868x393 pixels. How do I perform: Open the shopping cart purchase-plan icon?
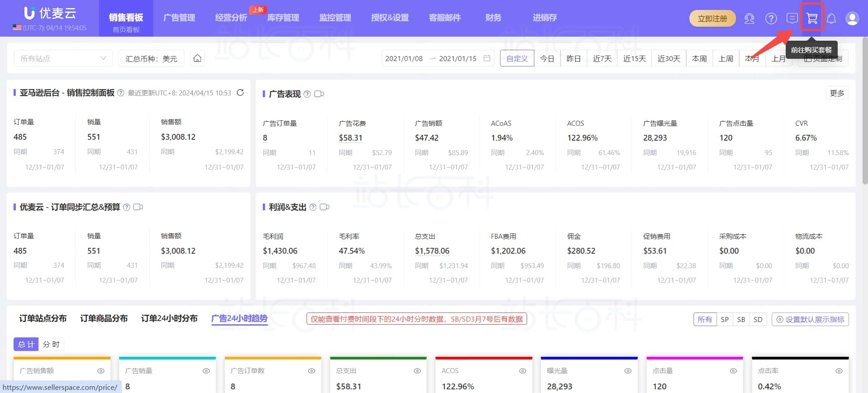click(812, 18)
